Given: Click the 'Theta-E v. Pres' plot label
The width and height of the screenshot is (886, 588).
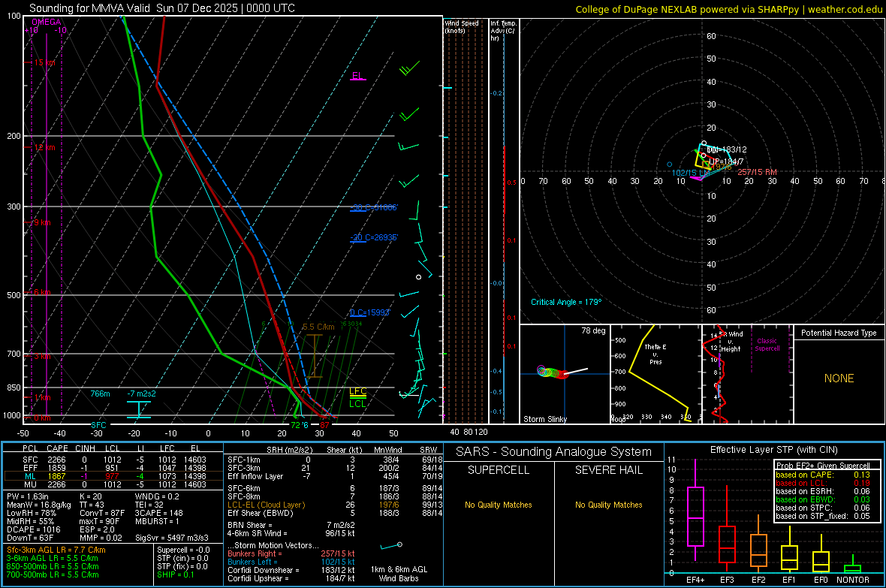Looking at the screenshot, I should coord(655,354).
